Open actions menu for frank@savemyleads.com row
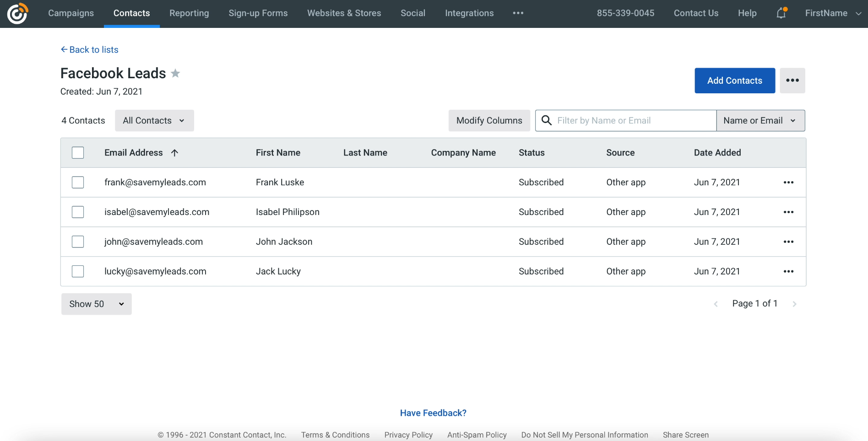This screenshot has height=441, width=868. click(788, 183)
